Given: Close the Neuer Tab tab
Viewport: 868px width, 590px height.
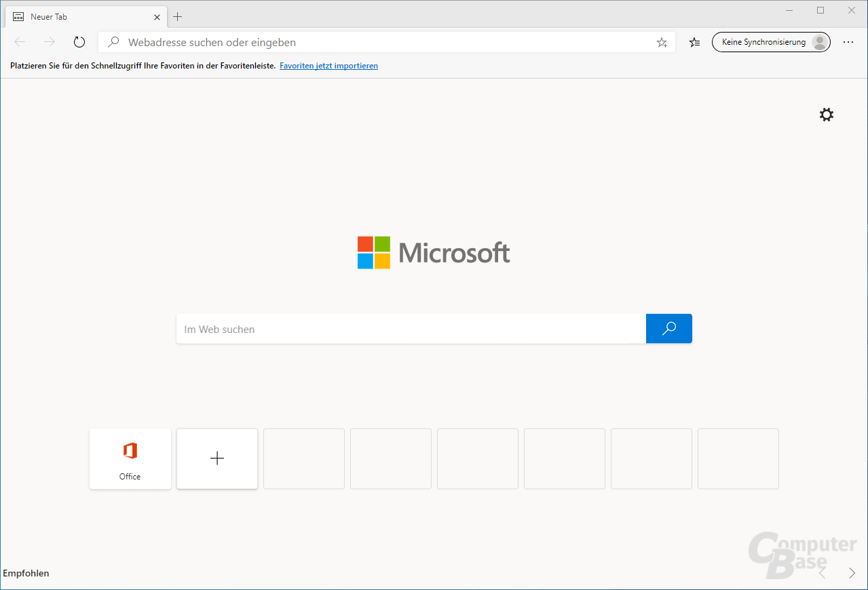Looking at the screenshot, I should pos(157,17).
